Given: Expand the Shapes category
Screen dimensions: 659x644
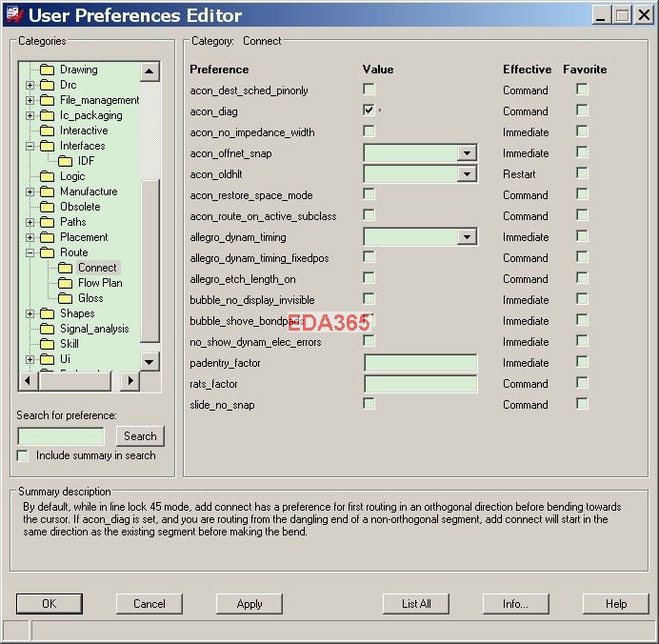Looking at the screenshot, I should pos(30,313).
